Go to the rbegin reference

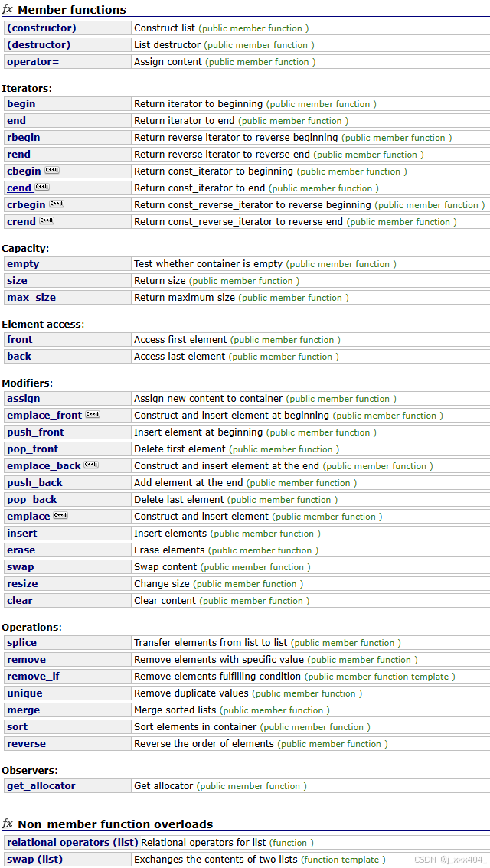pos(23,137)
